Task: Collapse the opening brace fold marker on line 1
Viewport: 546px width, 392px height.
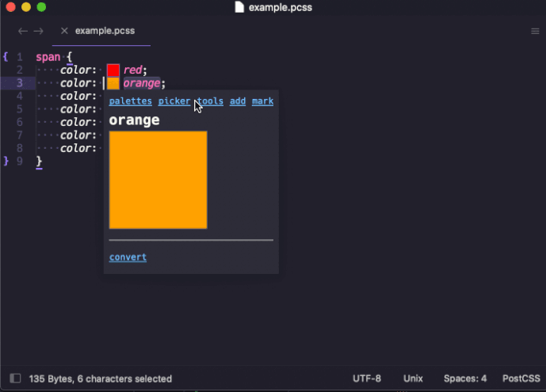Action: (x=6, y=57)
